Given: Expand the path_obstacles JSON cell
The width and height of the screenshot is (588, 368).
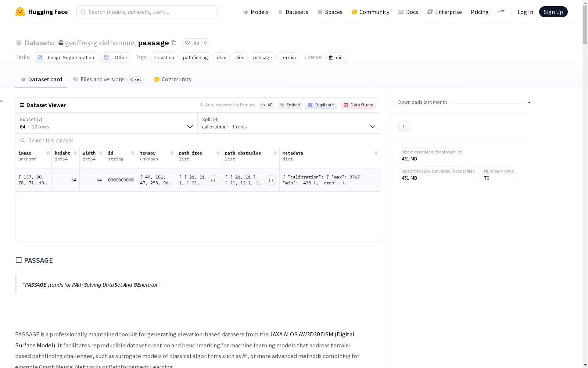Looking at the screenshot, I should point(271,180).
